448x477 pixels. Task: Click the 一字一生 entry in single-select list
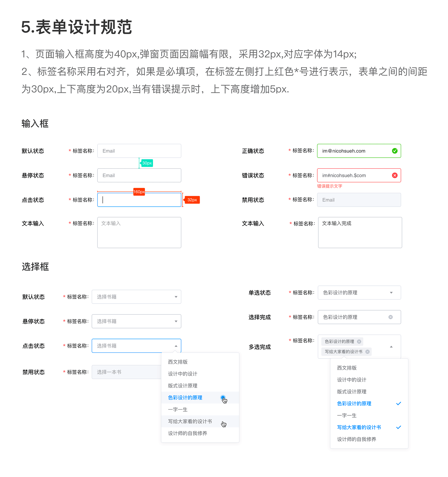178,409
